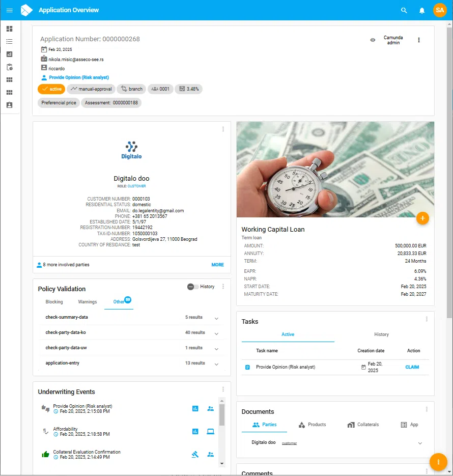Click gavel icon for Collateral Evaluation Confirmation
Screen dimensions: 453x476
(x=195, y=455)
